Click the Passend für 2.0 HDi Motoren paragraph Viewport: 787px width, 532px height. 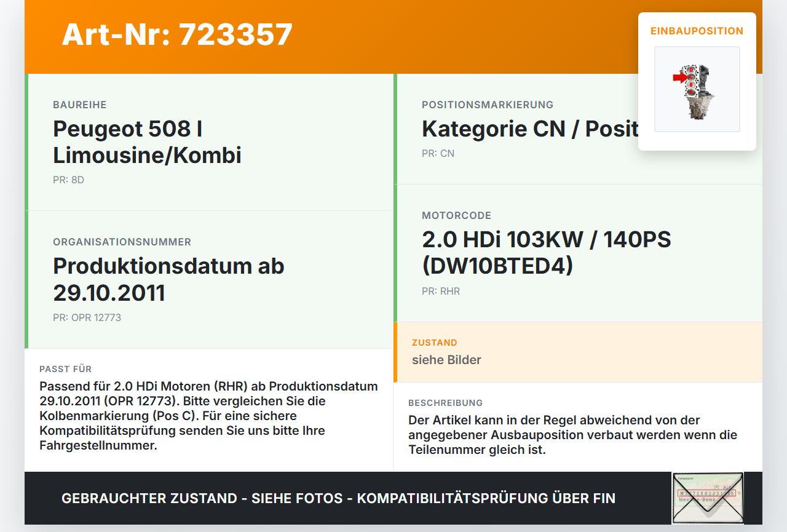[x=208, y=416]
